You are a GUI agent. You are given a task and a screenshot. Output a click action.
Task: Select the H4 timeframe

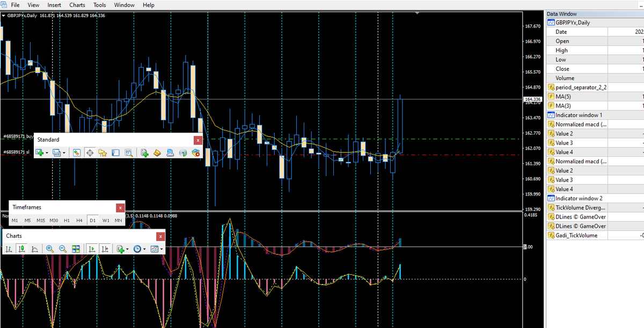coord(79,220)
